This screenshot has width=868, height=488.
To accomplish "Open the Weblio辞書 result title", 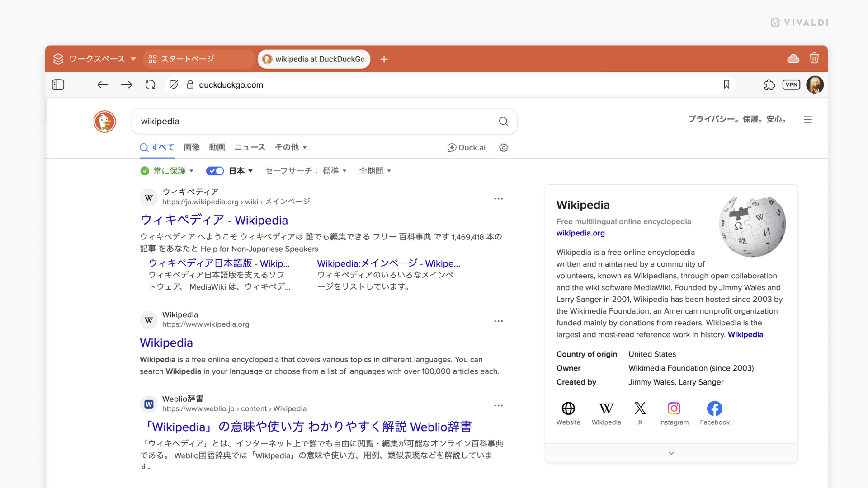I will point(307,427).
